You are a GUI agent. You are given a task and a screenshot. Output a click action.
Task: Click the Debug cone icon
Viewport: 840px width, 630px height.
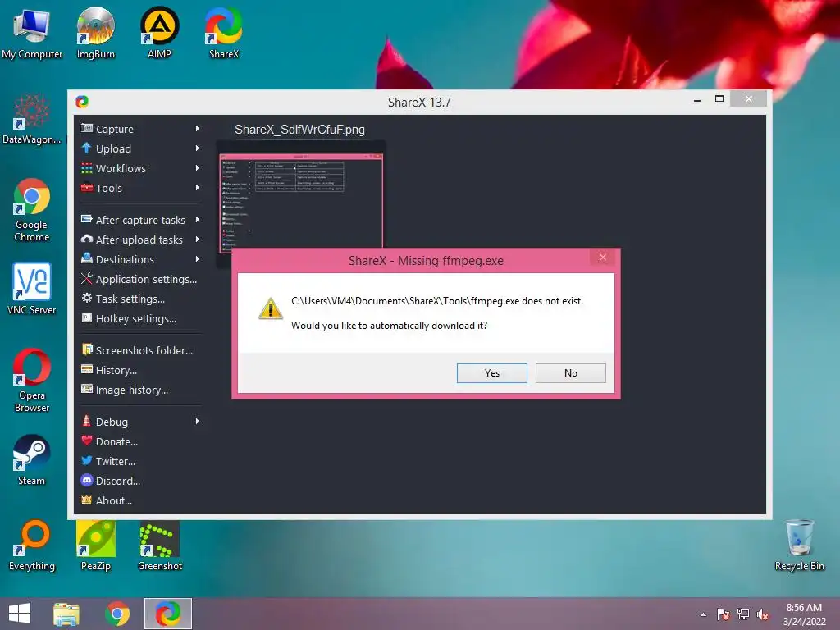coord(86,421)
